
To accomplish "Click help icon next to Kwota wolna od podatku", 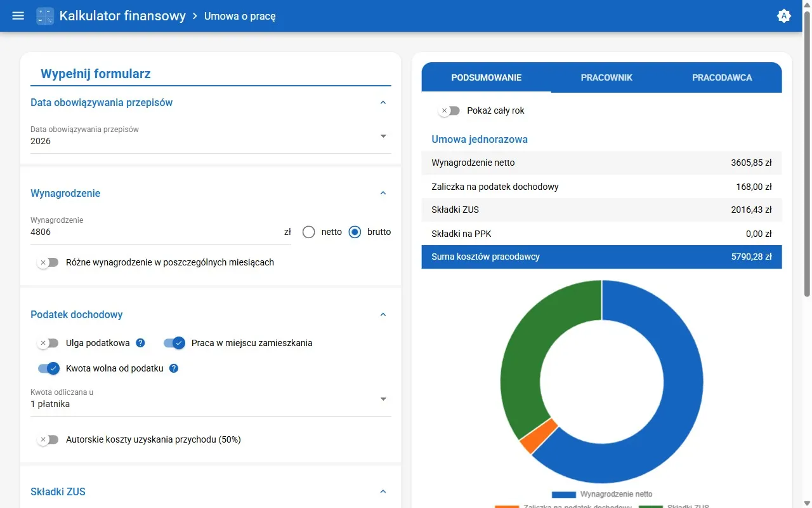I will coord(174,368).
